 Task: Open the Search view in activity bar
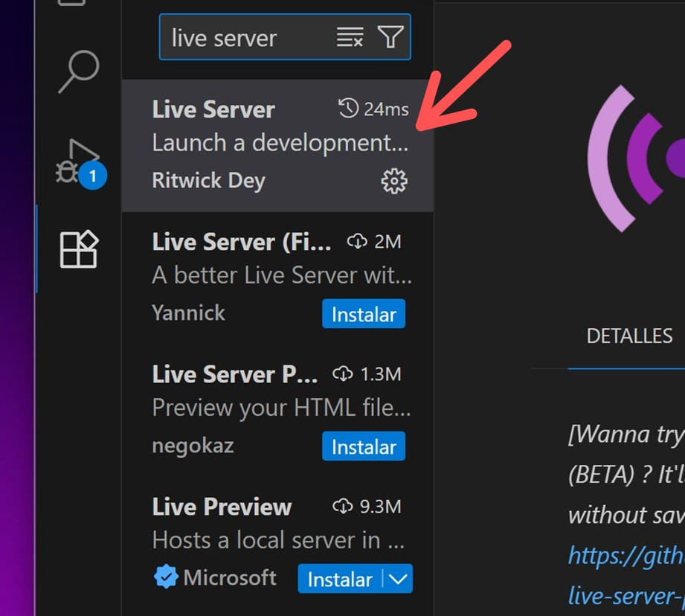[x=79, y=71]
